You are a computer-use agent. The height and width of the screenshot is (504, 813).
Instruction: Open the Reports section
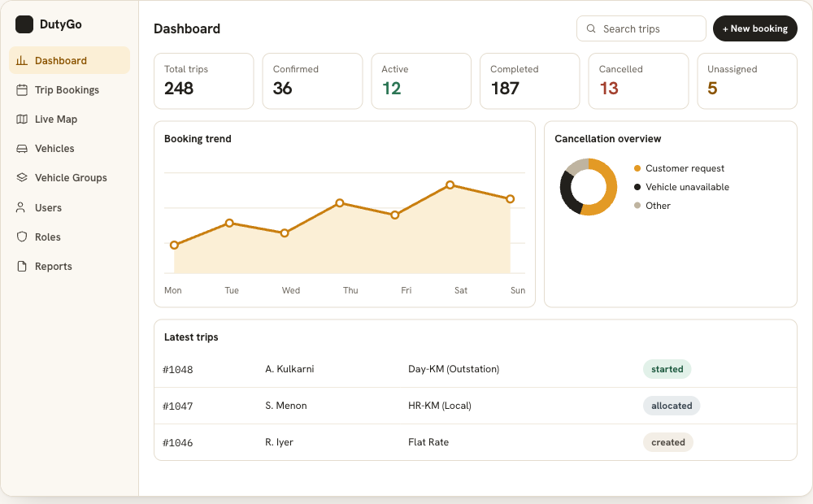[69, 267]
